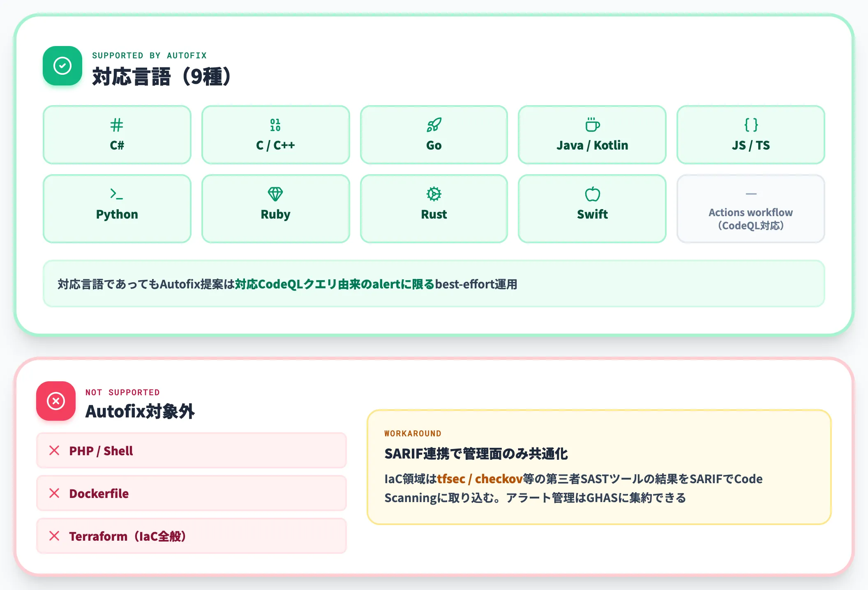Click the Actions workflow (CodeQL対応) text
The image size is (868, 590).
click(x=751, y=219)
